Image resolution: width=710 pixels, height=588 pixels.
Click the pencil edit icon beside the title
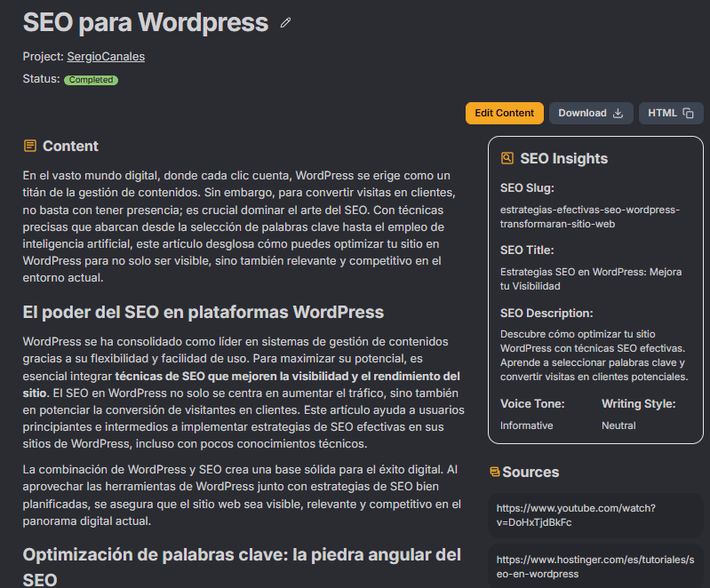coord(285,22)
